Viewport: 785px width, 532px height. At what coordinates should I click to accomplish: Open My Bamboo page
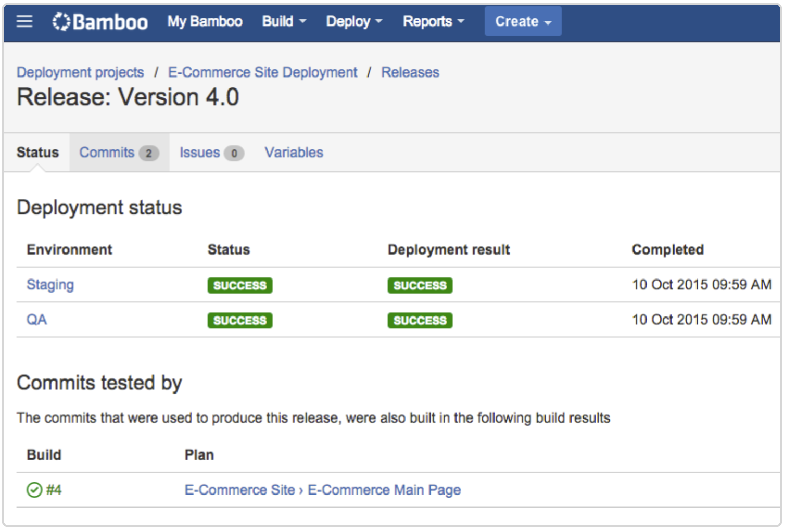(205, 21)
